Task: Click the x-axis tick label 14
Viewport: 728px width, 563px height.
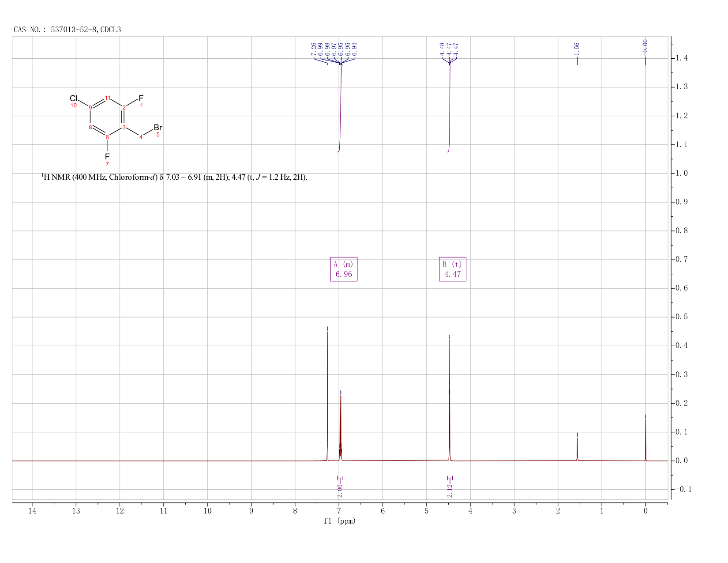Action: tap(32, 511)
